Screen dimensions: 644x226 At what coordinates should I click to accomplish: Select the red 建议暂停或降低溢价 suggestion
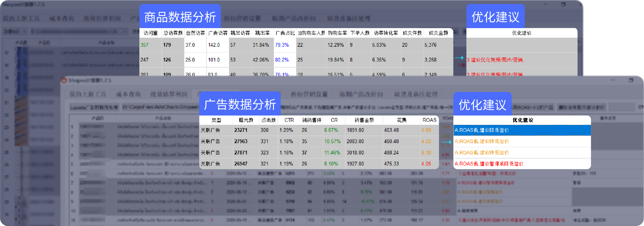click(489, 164)
